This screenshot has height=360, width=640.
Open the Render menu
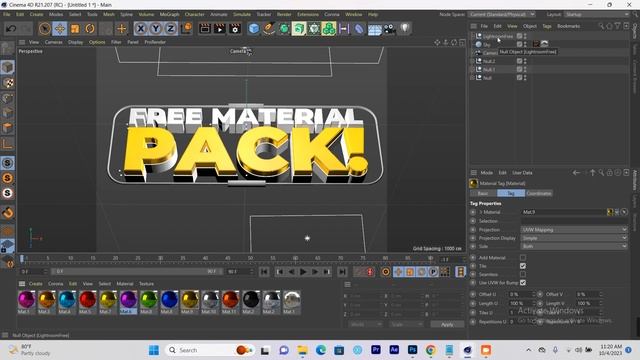coord(284,14)
